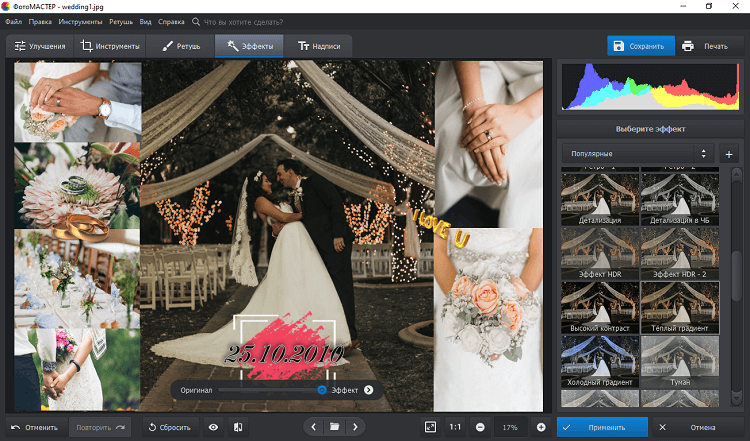Select the Тёплый градиент effect

[680, 307]
